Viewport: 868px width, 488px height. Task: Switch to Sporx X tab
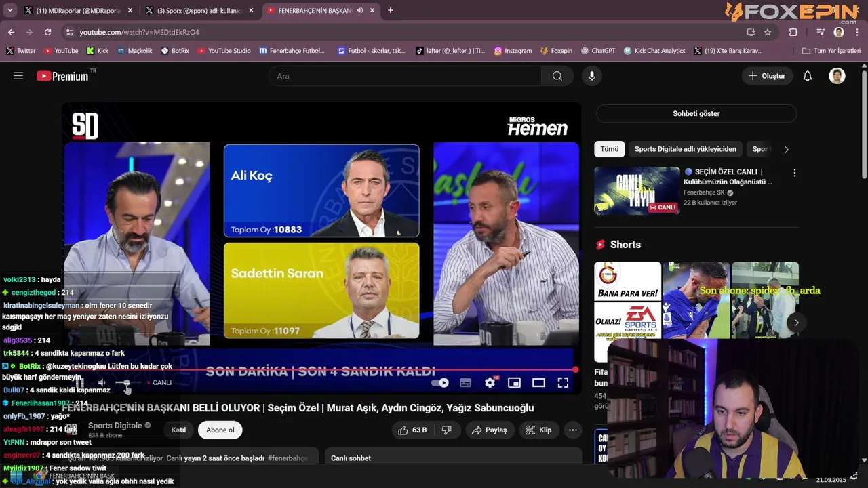point(199,10)
